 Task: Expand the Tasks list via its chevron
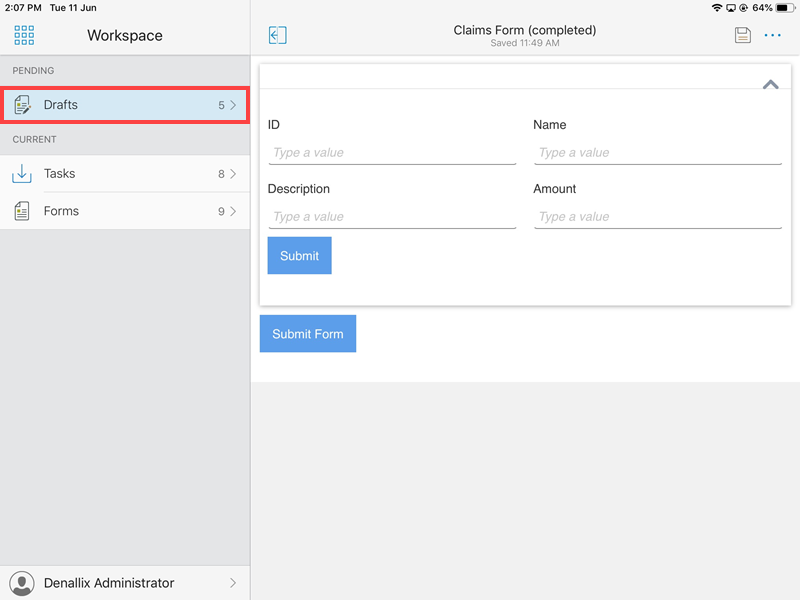(x=233, y=174)
